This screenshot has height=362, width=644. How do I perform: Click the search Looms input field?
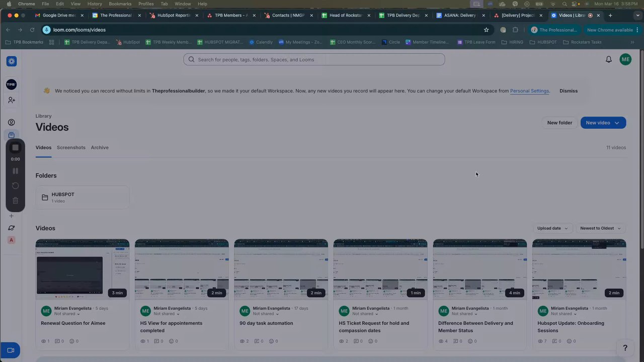(314, 59)
